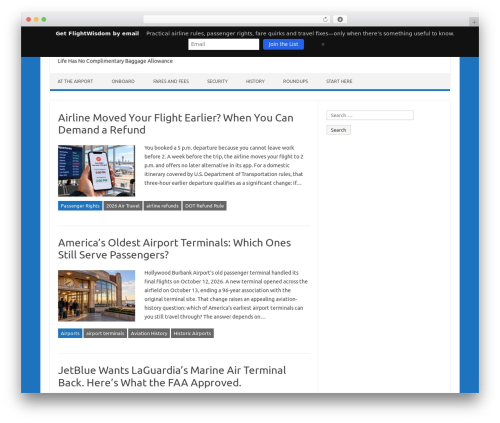Image resolution: width=500 pixels, height=423 pixels.
Task: Select the DOT Refund Rule tag
Action: click(x=204, y=206)
